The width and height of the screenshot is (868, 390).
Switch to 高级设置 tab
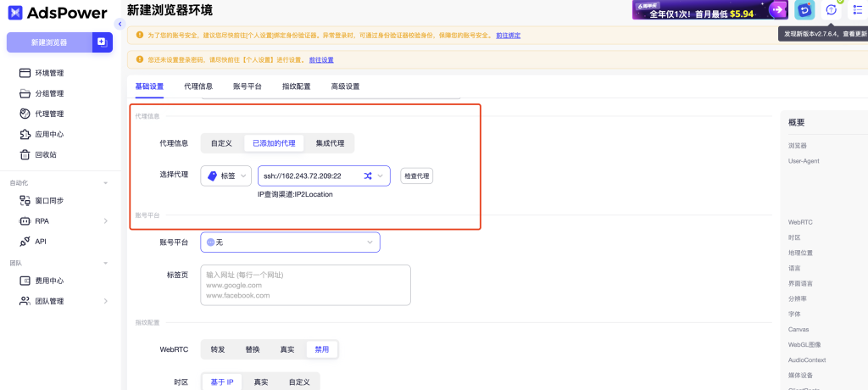(x=346, y=86)
